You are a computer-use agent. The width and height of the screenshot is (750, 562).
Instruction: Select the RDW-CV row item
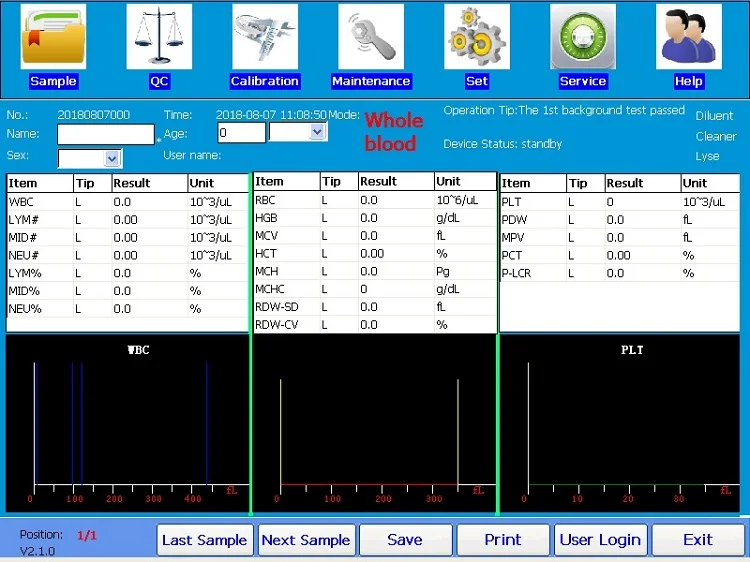click(x=375, y=324)
